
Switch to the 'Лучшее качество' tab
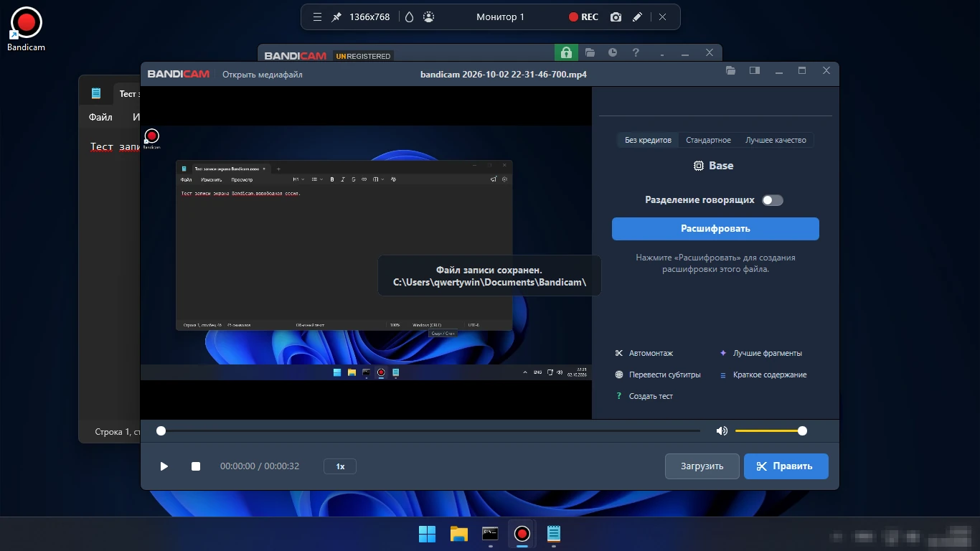pos(776,140)
